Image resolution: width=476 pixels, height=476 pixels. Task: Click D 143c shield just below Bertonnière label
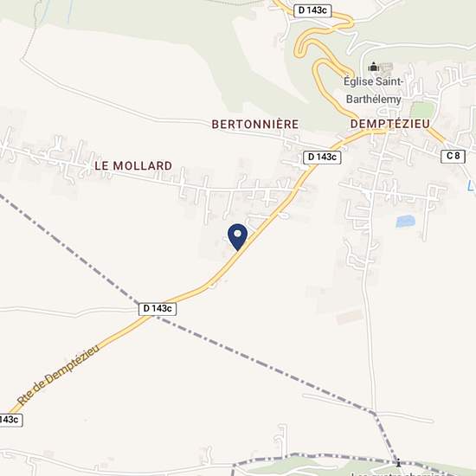[322, 158]
